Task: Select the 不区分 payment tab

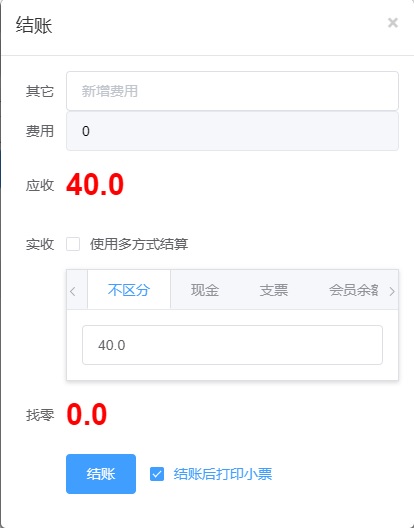Action: coord(129,290)
